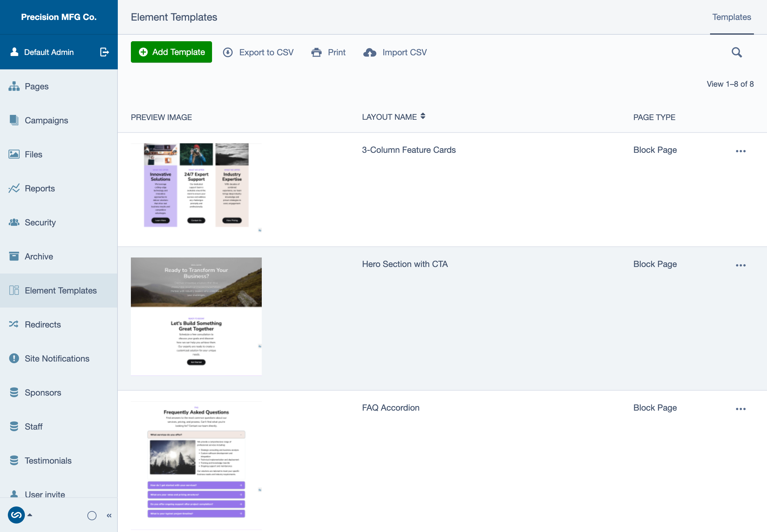Click the 3-Column Feature Cards preview thumbnail
The image size is (767, 532).
196,188
